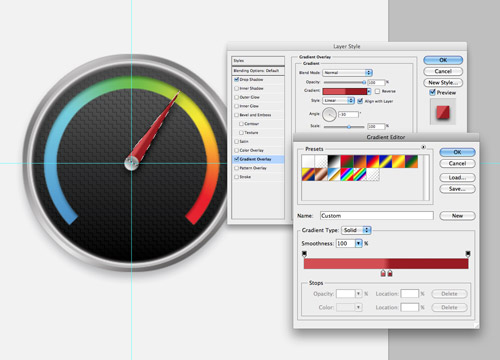Select the left red color stop
This screenshot has height=360, width=500.
click(x=383, y=273)
